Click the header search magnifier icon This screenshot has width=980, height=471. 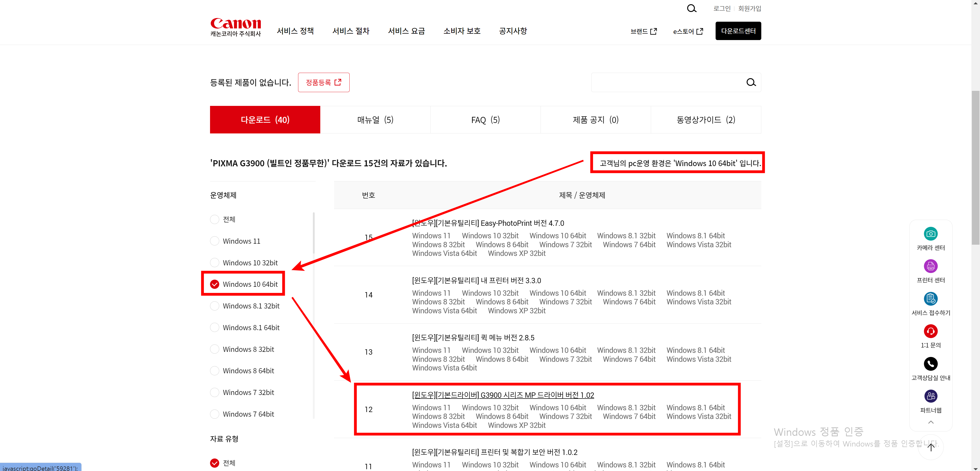691,8
